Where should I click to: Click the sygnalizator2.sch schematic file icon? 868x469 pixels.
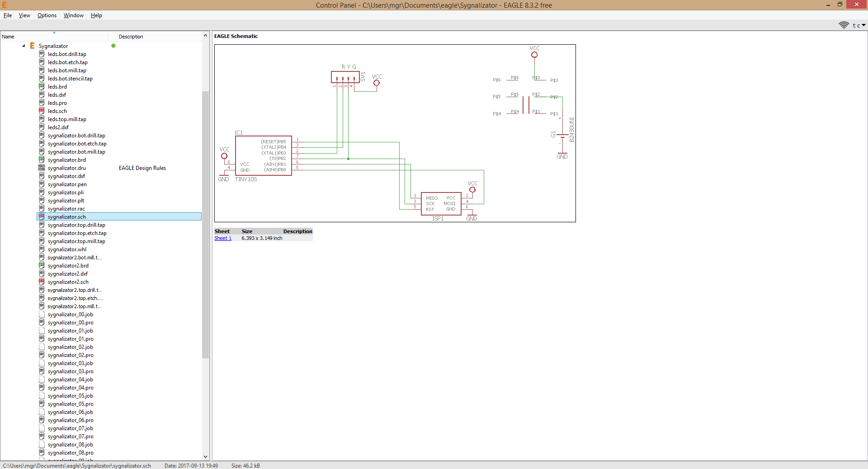click(x=42, y=281)
